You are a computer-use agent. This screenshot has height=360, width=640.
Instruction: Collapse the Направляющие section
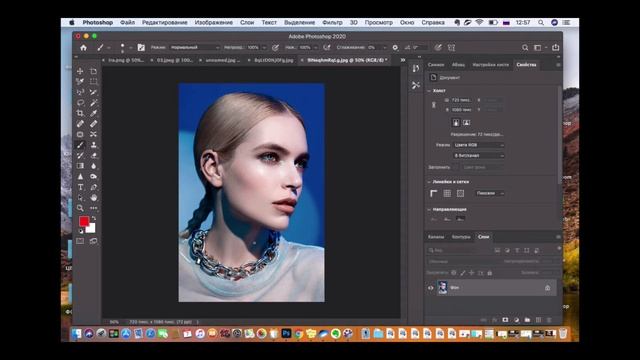point(429,209)
